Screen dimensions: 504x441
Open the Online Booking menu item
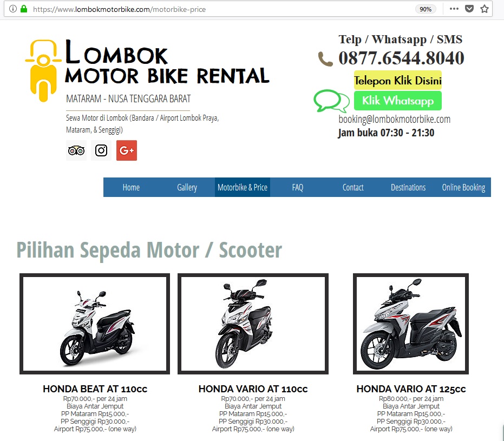(463, 187)
